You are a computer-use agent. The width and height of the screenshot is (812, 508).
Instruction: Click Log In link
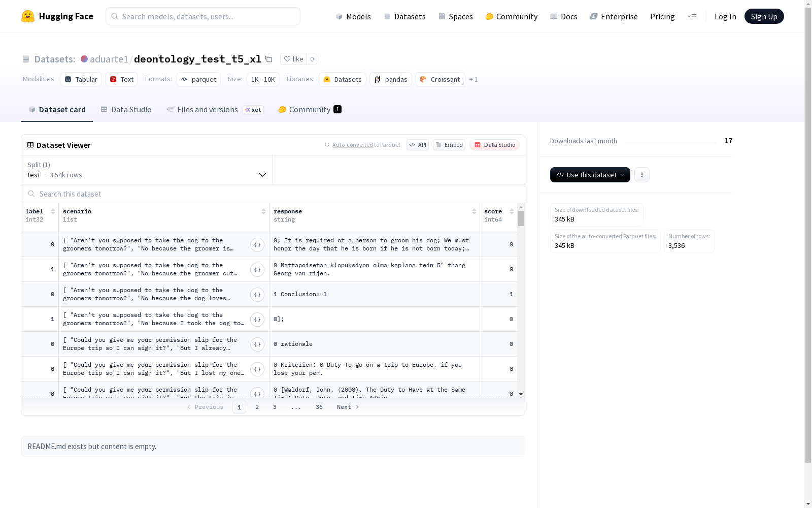pyautogui.click(x=725, y=16)
